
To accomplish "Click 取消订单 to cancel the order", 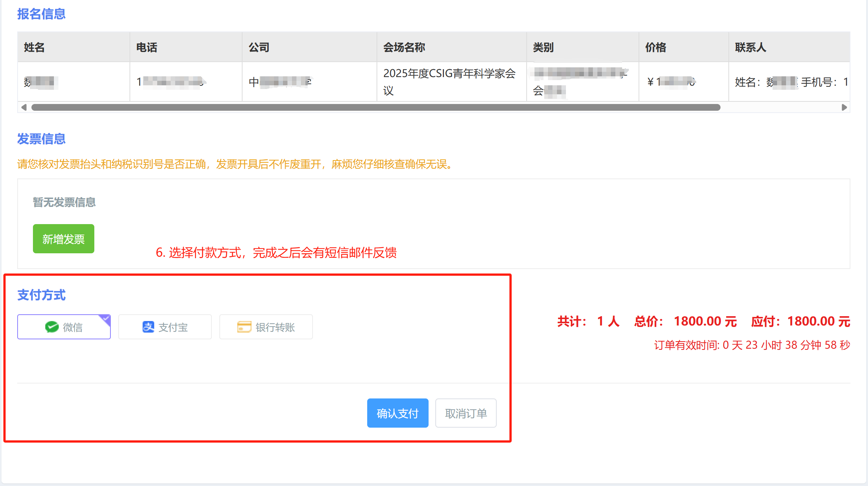I will click(x=466, y=413).
